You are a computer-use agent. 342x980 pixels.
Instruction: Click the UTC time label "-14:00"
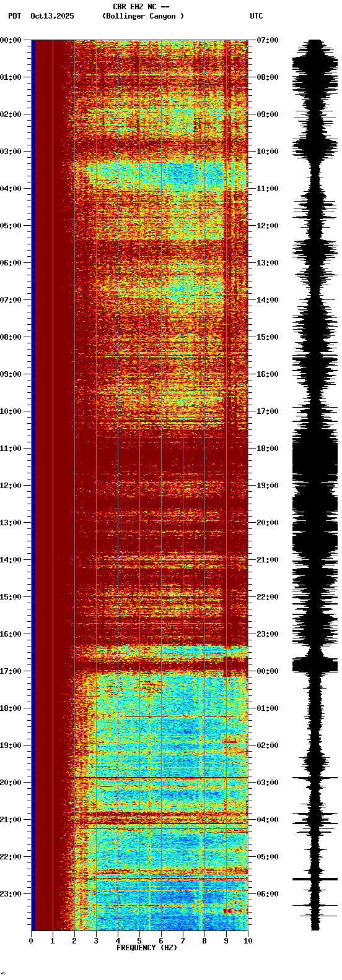point(267,300)
